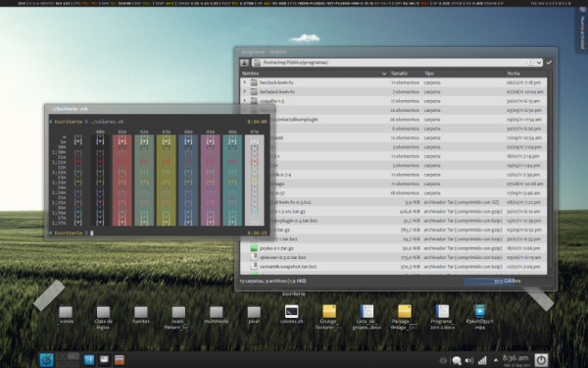Open the volume control tray icon
588x368 pixels.
469,361
